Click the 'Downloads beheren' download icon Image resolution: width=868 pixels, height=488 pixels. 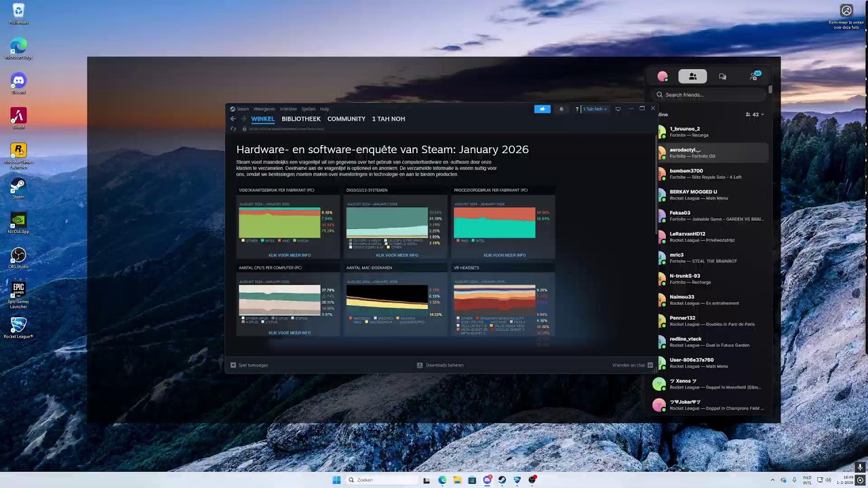(420, 365)
